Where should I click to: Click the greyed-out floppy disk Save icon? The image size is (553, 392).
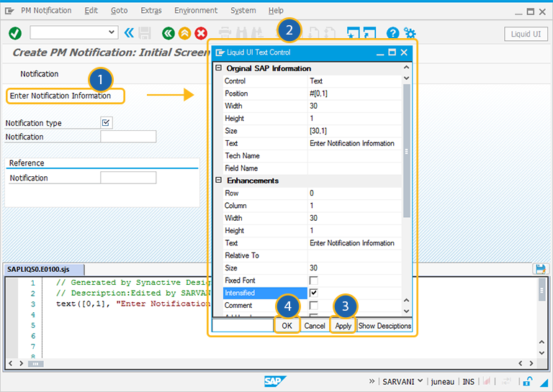click(145, 34)
